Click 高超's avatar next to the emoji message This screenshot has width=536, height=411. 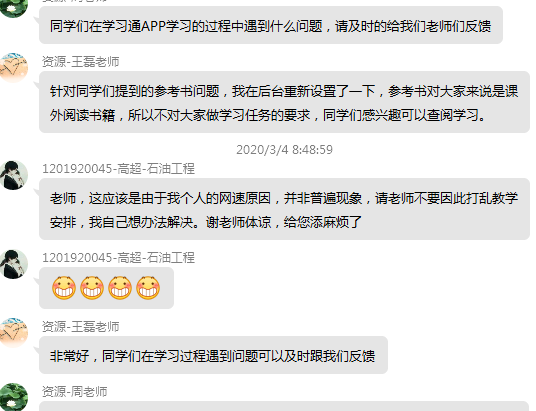pos(13,264)
